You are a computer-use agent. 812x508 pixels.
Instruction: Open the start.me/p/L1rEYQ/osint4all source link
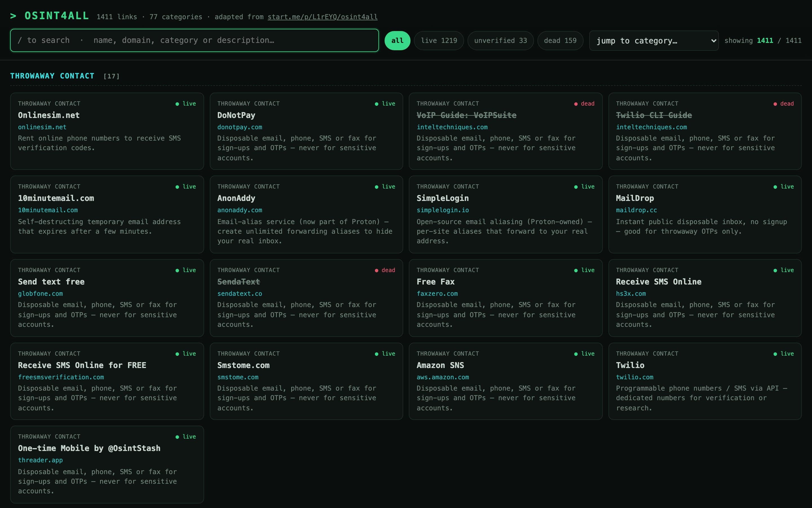[x=323, y=17]
